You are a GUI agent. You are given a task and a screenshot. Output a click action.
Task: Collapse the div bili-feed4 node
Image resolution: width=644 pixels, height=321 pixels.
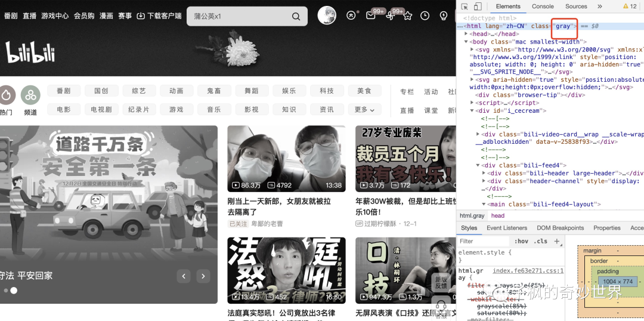(478, 165)
